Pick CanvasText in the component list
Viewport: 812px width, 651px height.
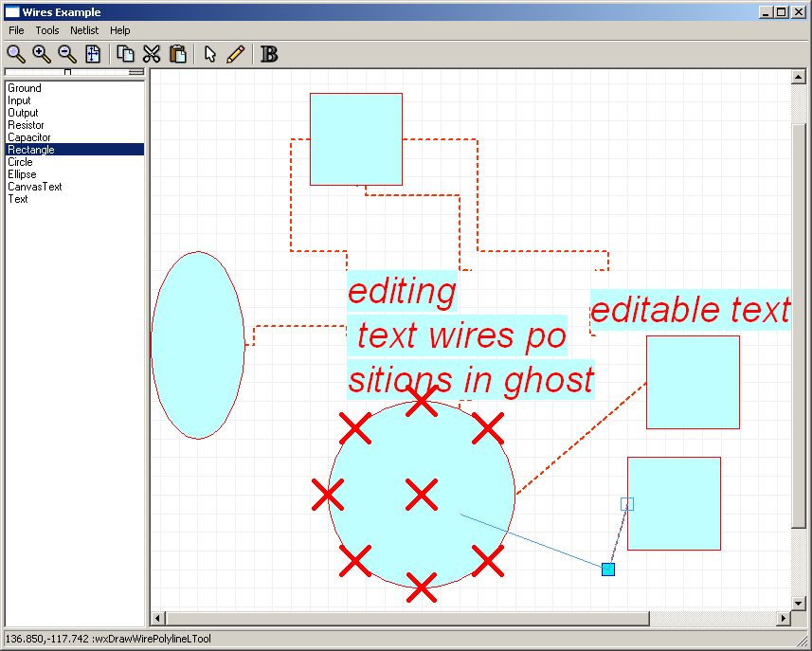35,187
